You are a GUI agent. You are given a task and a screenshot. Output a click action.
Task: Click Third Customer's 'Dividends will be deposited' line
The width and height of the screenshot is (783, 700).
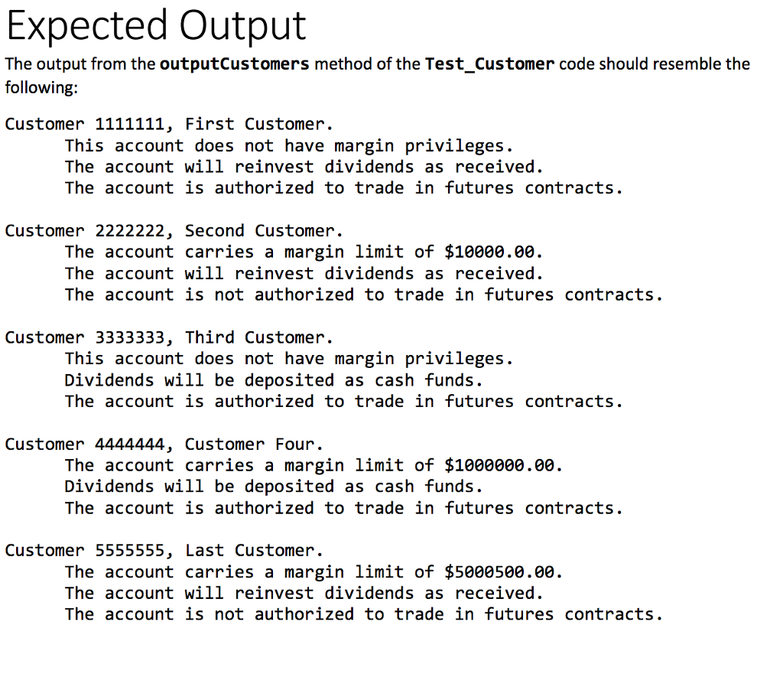(274, 381)
